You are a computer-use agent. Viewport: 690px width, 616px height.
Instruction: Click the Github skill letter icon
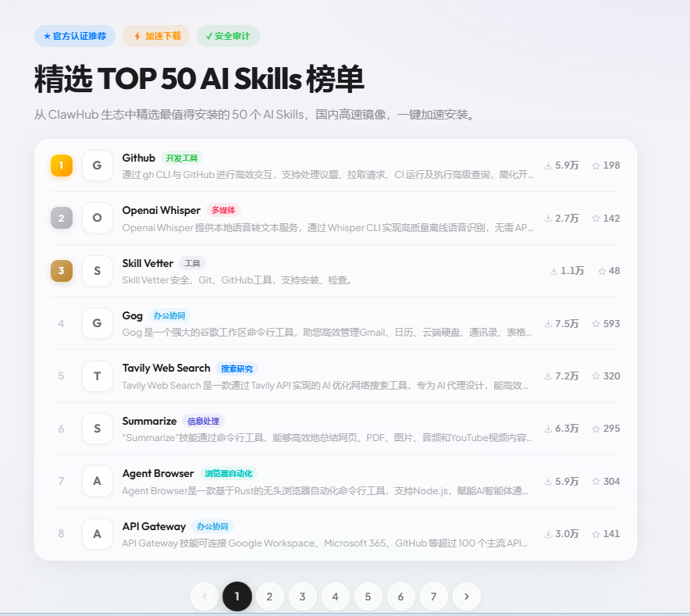(x=98, y=166)
